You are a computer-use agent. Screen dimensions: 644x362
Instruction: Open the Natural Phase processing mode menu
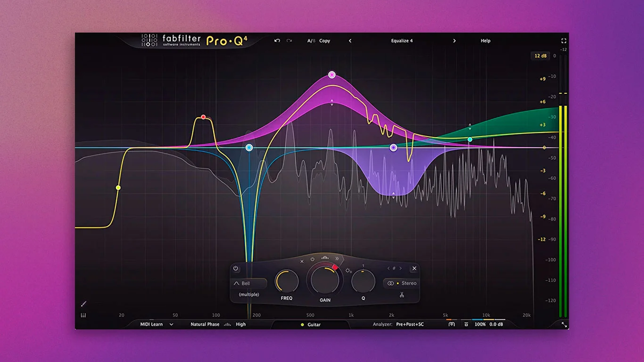click(205, 324)
